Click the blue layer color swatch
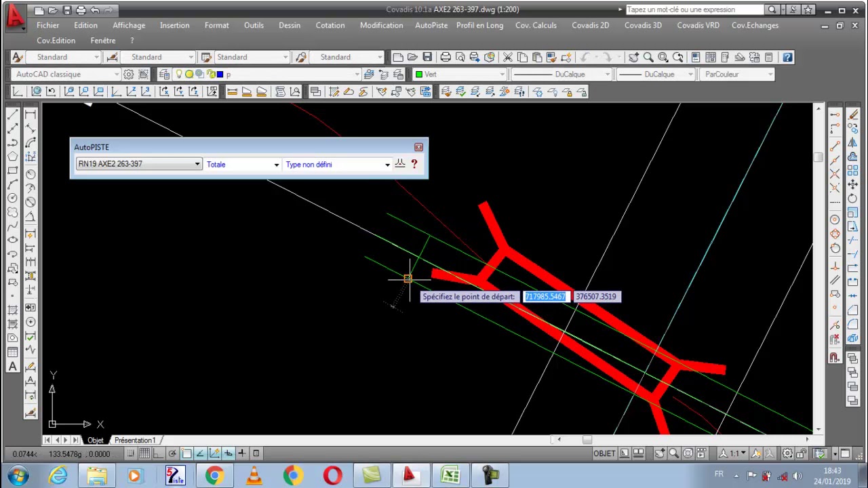 point(219,74)
